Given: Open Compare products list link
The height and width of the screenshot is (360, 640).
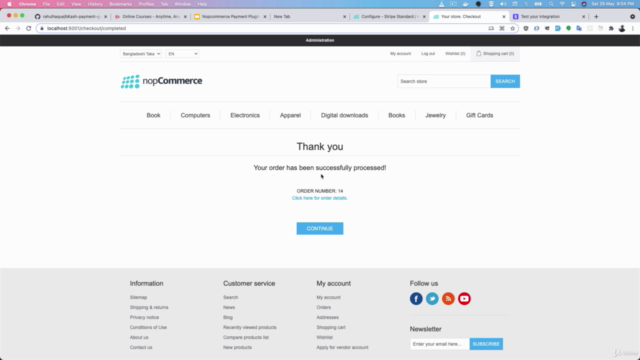Looking at the screenshot, I should (246, 338).
